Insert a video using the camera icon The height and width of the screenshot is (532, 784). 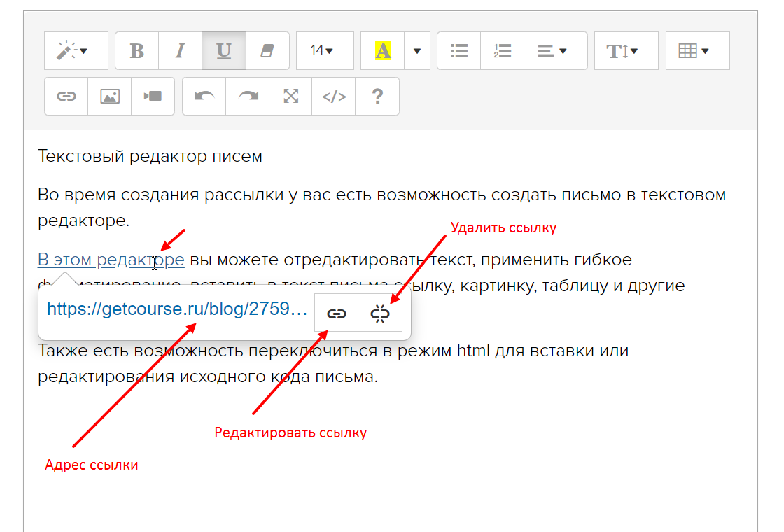tap(153, 96)
